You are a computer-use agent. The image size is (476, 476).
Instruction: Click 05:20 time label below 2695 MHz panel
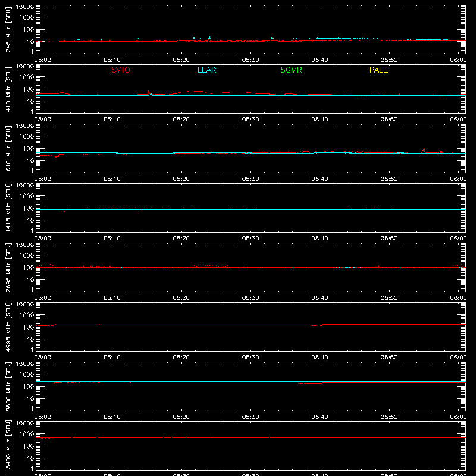tap(181, 298)
